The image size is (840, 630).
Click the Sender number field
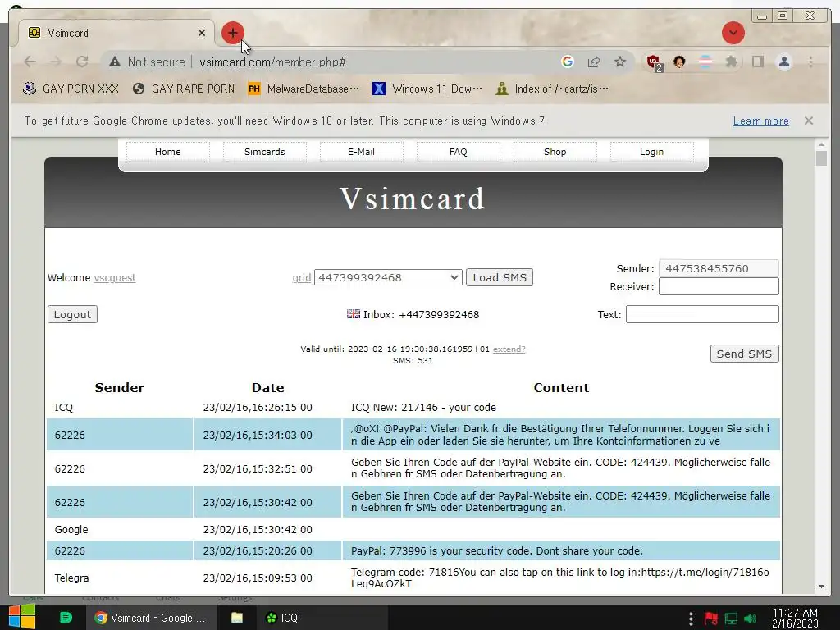719,268
